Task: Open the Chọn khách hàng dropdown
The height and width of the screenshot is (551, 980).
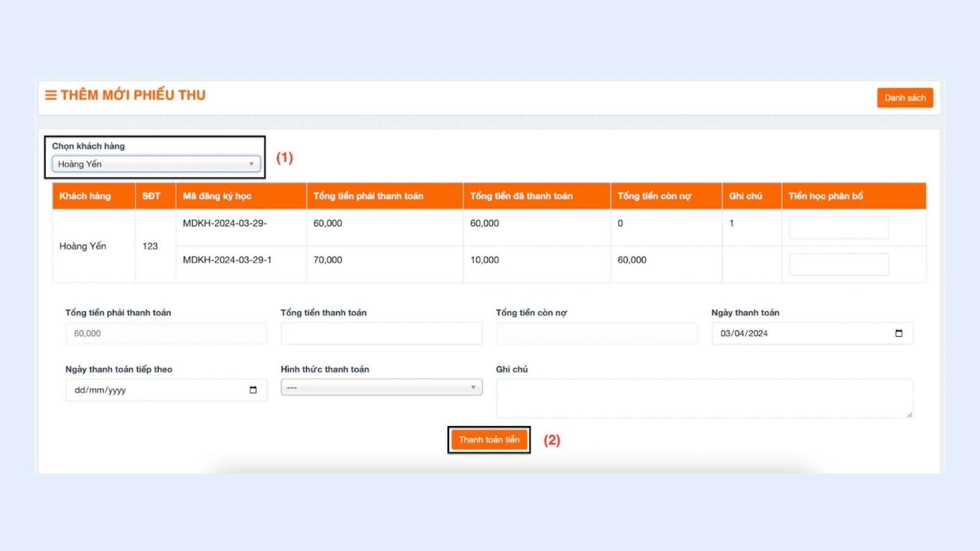Action: [156, 164]
